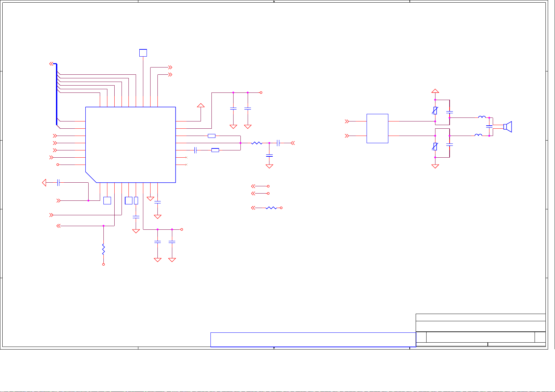This screenshot has width=555, height=392.
Task: Click the ground symbol below the lower varistor
Action: [x=435, y=166]
